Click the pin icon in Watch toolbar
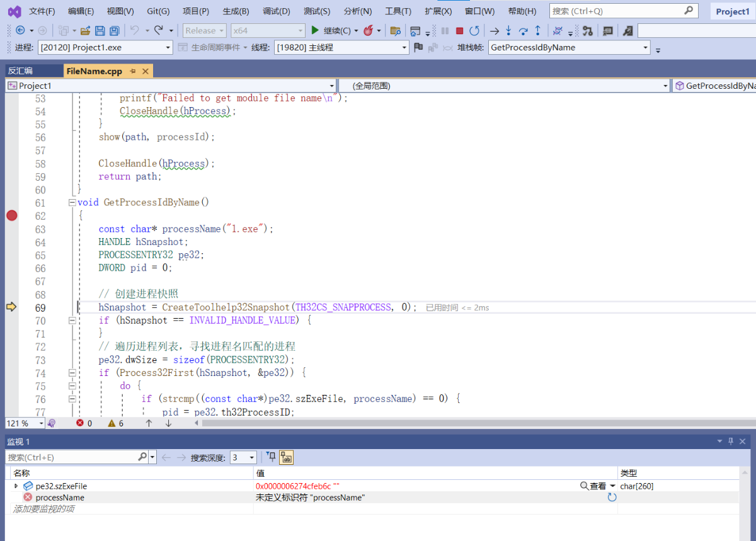The image size is (756, 541). pos(271,457)
